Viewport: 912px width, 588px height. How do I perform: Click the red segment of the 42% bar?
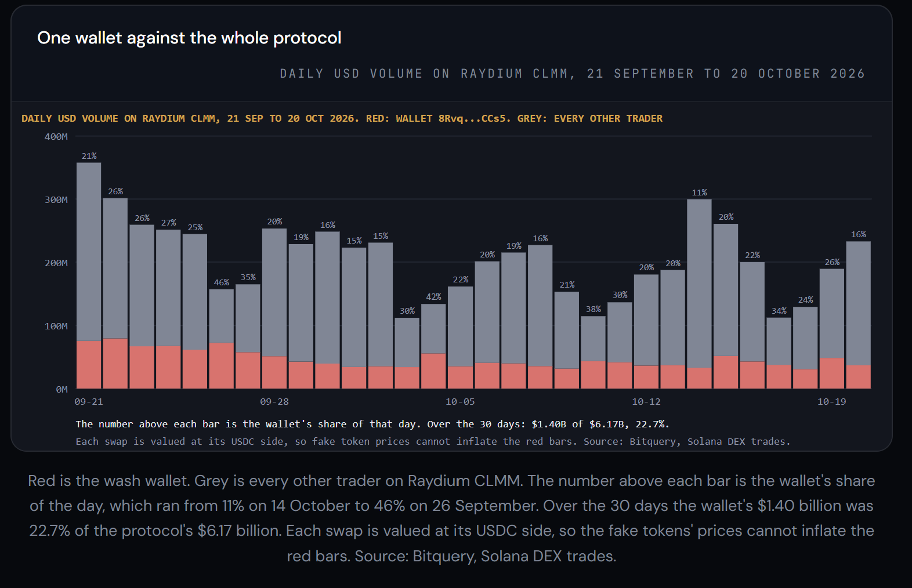coord(433,371)
